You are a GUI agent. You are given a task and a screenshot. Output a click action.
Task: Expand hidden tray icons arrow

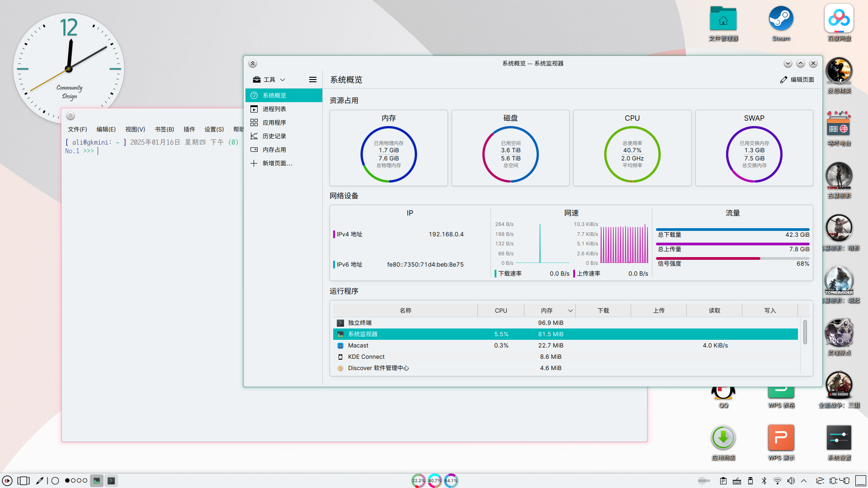click(804, 481)
